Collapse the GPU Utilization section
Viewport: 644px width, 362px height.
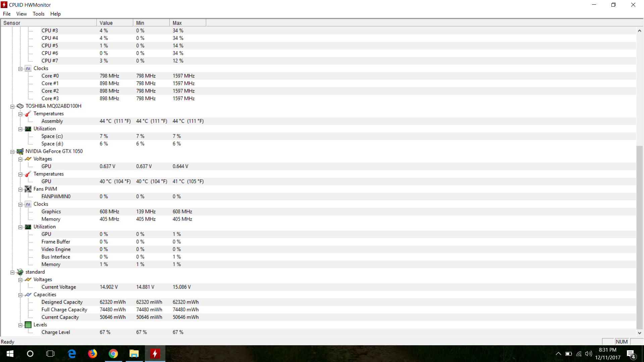tap(20, 227)
